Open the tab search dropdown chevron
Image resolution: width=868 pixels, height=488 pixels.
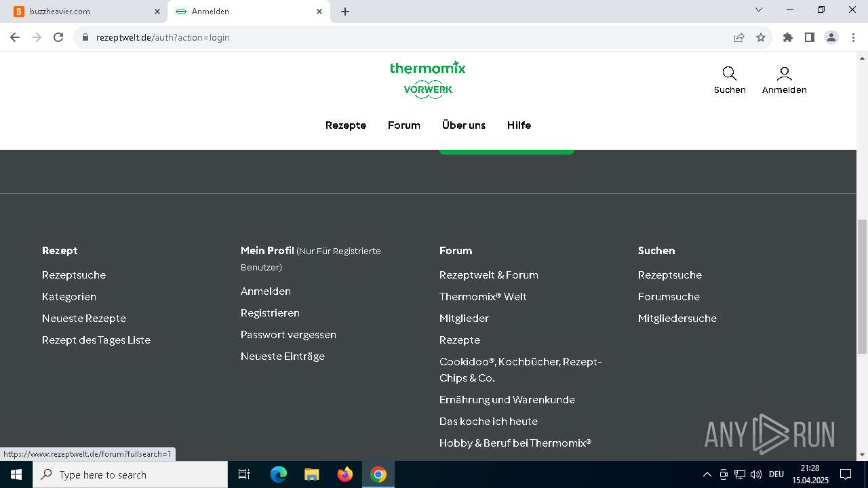759,9
